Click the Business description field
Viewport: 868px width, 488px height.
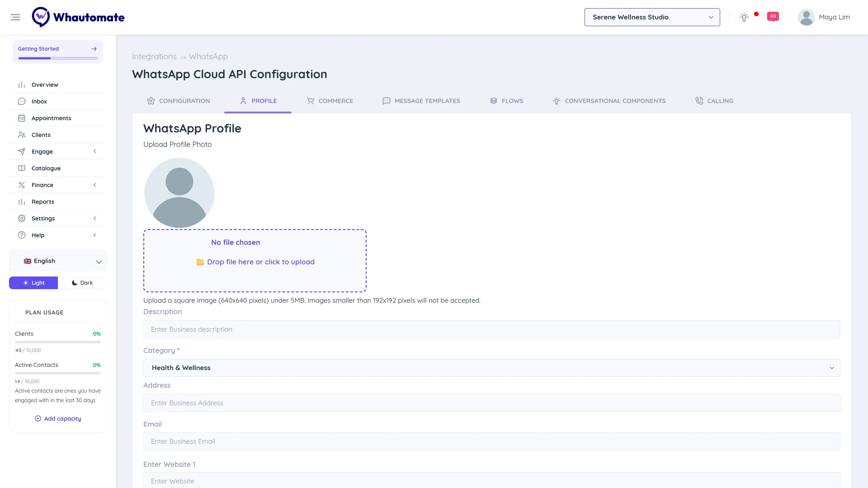[491, 329]
